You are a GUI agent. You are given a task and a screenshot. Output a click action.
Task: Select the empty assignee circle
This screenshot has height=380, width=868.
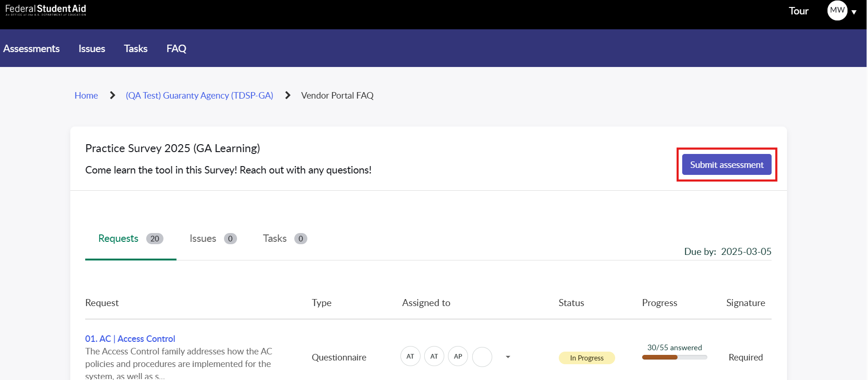pos(482,357)
